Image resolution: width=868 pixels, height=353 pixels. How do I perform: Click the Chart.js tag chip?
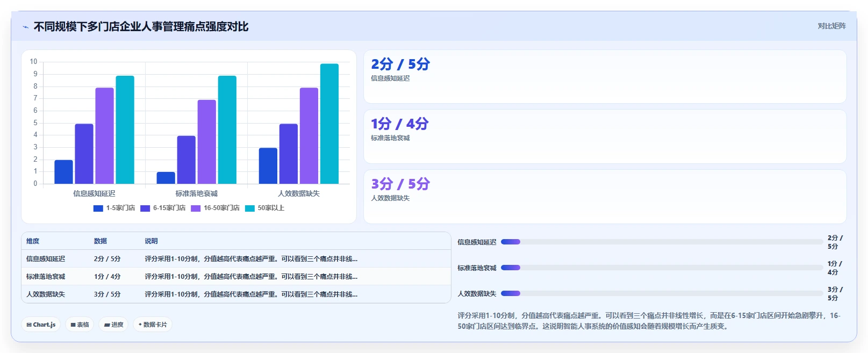(x=41, y=325)
